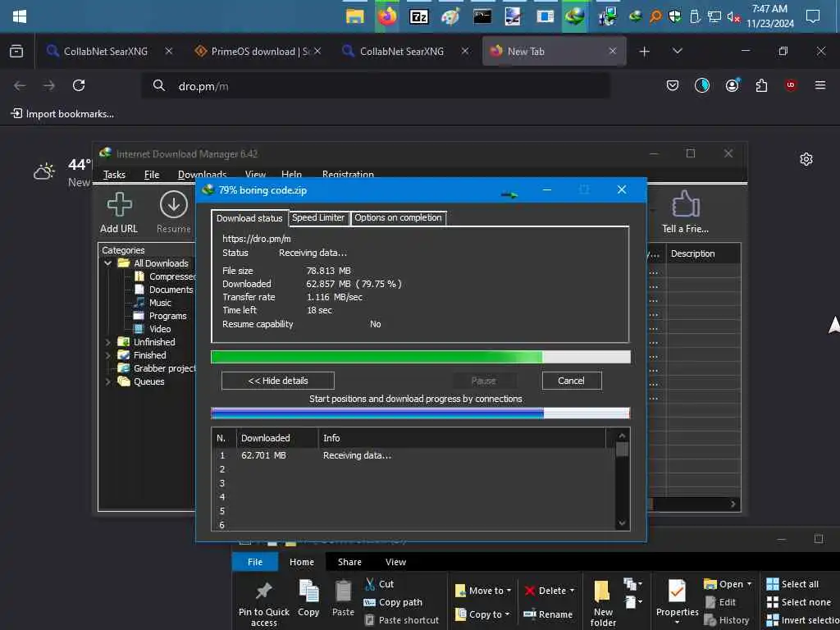Open the notification center icon
Image resolution: width=840 pixels, height=630 pixels.
pos(813,16)
